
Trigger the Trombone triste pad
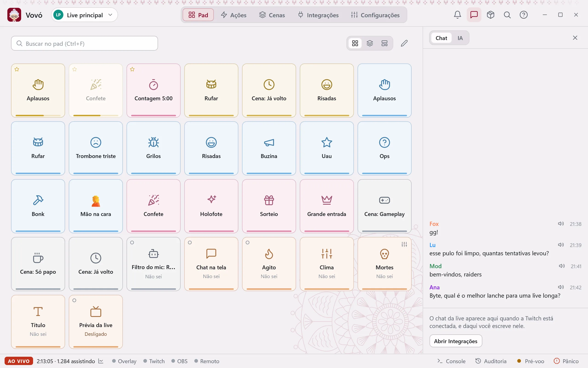(x=96, y=148)
